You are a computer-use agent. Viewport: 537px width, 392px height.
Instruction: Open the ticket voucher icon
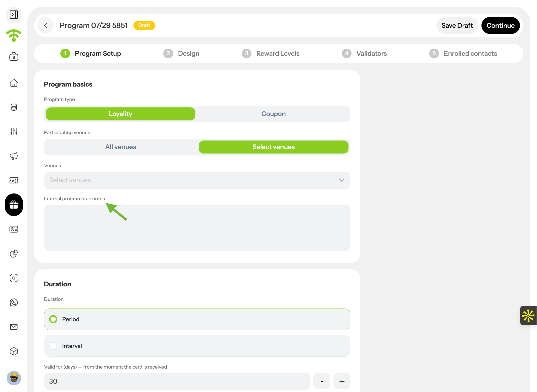(x=14, y=180)
